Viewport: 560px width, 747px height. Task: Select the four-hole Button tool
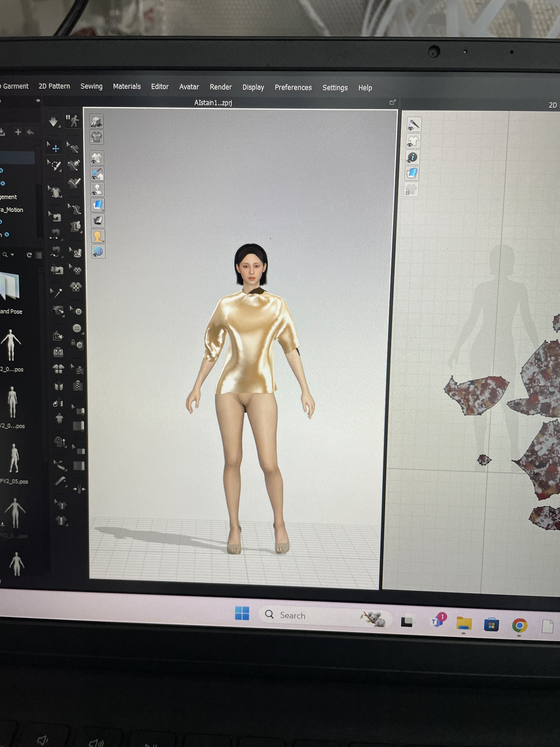point(77,328)
